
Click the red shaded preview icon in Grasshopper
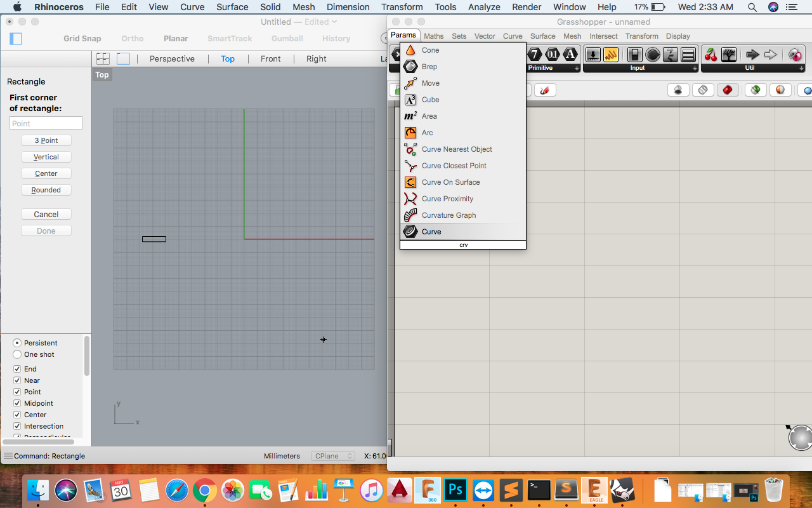[x=728, y=90]
